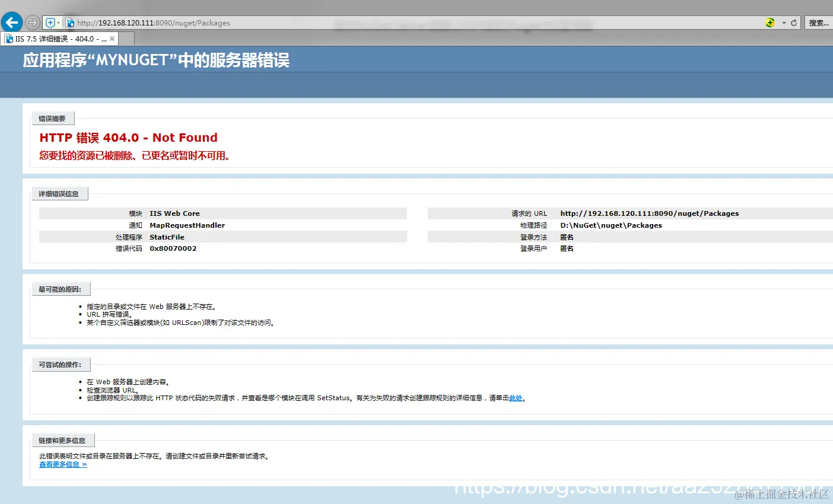Open the 查看更多信息 » link
Screen dimensions: 833x504
[x=63, y=464]
